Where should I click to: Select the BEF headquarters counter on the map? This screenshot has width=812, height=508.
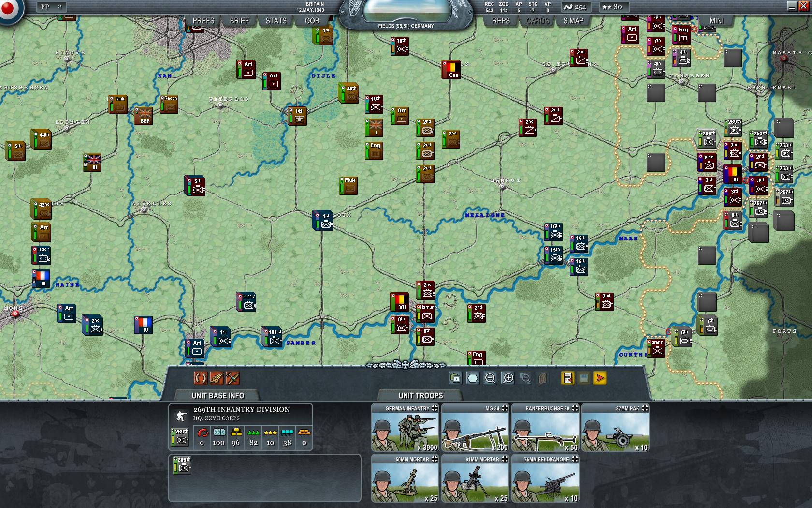(144, 117)
